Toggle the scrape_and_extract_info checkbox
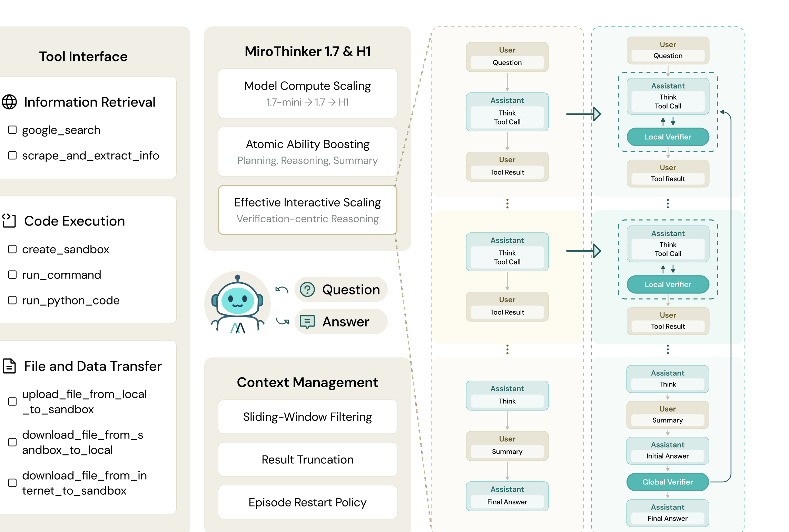 pyautogui.click(x=12, y=155)
